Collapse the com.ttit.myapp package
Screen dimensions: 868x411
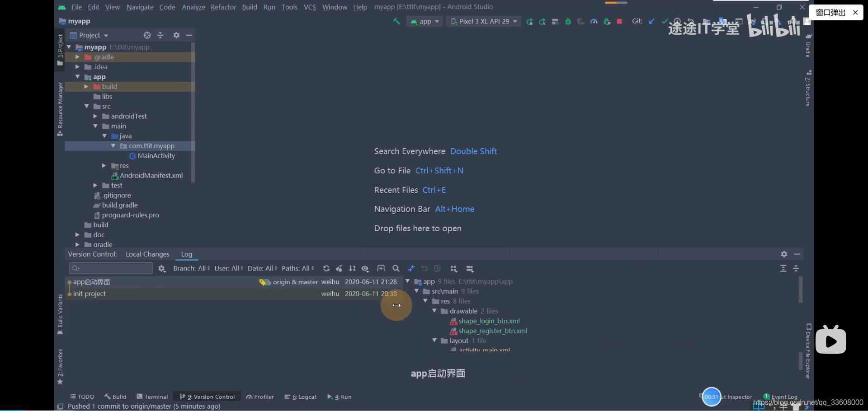point(113,146)
